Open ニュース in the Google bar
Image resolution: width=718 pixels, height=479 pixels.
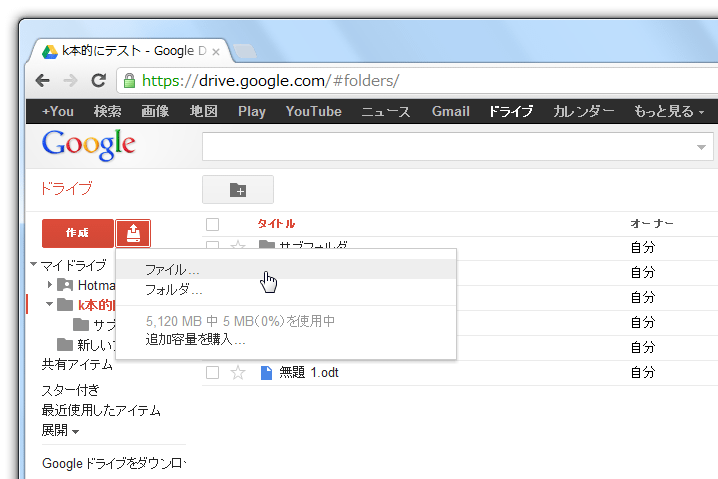(x=386, y=111)
